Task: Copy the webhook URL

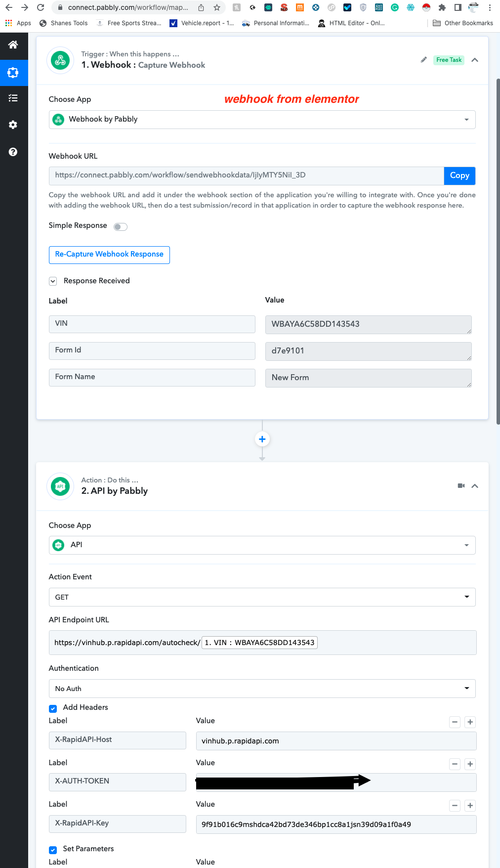Action: [x=459, y=175]
